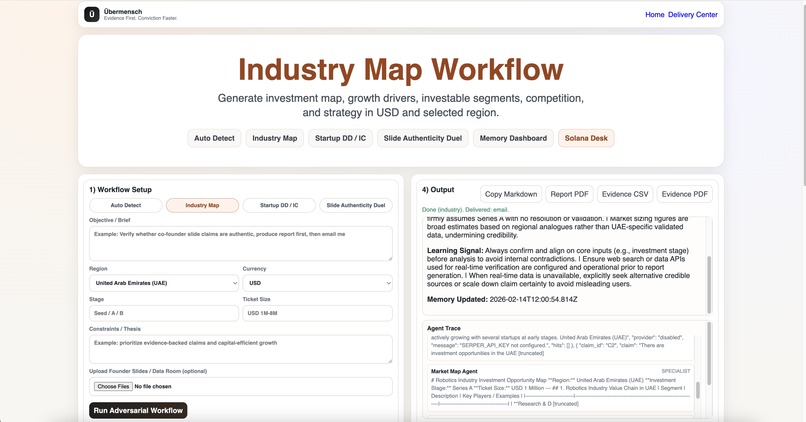Image resolution: width=806 pixels, height=422 pixels.
Task: Open the Startup DD / IC hero tab
Action: point(340,138)
